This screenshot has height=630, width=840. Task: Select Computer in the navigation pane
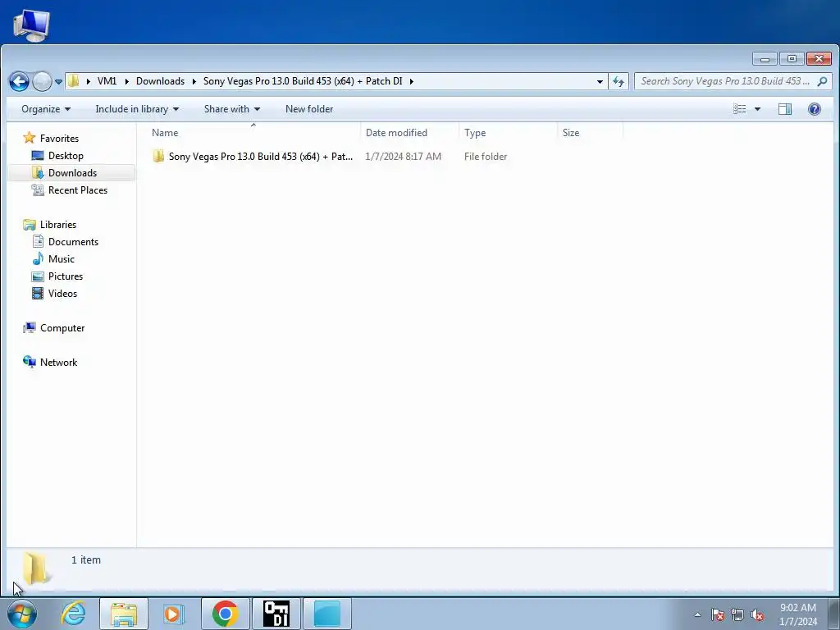point(62,328)
